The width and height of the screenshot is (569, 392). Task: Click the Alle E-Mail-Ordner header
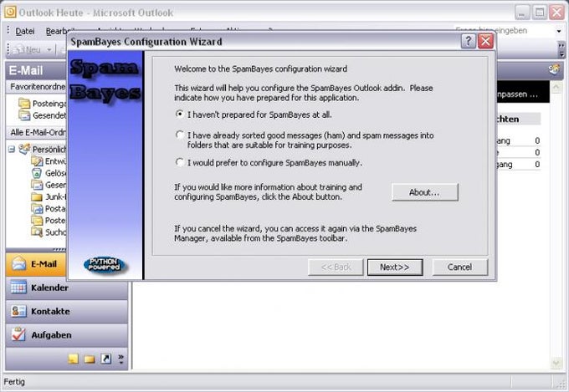[36, 132]
